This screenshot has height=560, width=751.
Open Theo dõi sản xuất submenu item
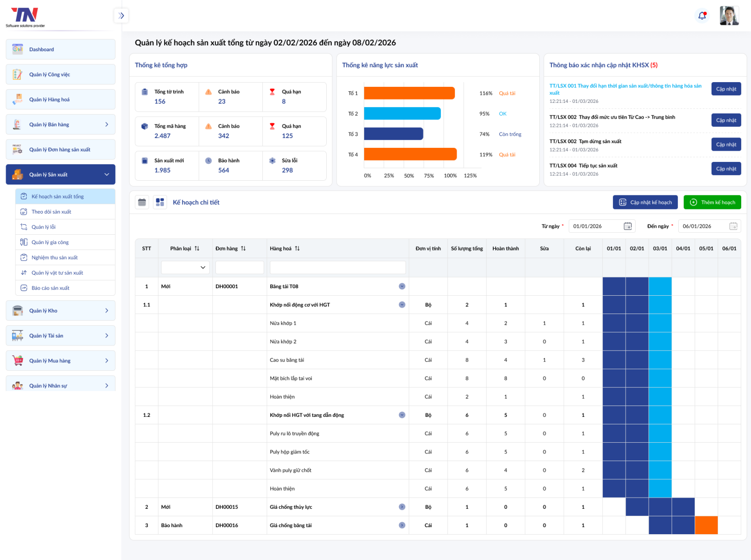(51, 212)
